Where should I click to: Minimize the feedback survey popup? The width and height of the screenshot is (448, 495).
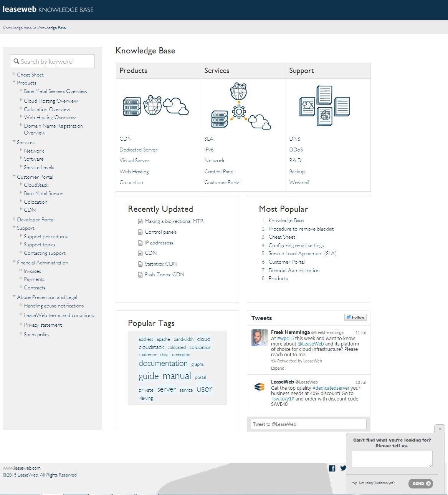click(440, 429)
